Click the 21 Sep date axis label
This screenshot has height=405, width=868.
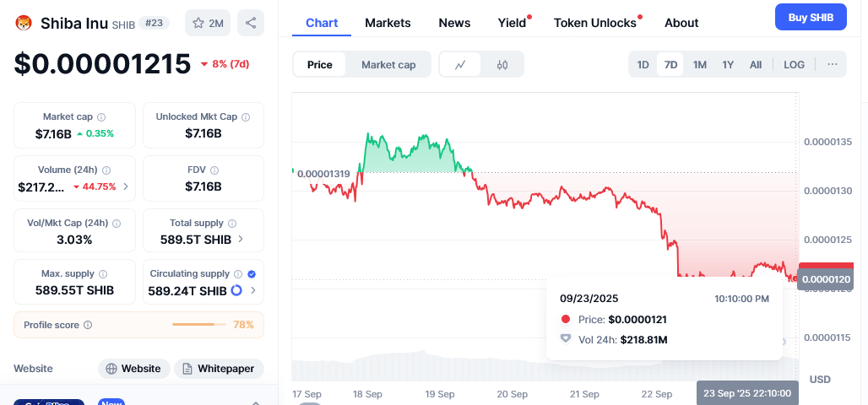click(x=584, y=394)
